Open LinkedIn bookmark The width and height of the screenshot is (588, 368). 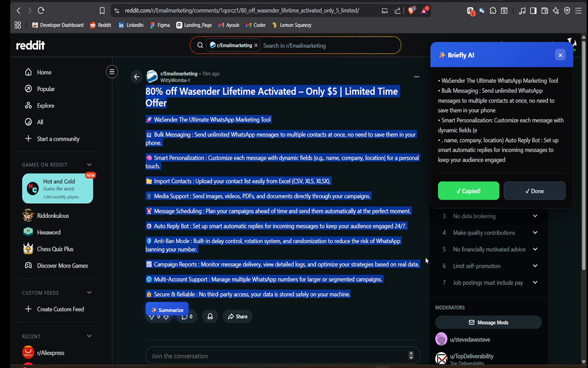tap(130, 25)
